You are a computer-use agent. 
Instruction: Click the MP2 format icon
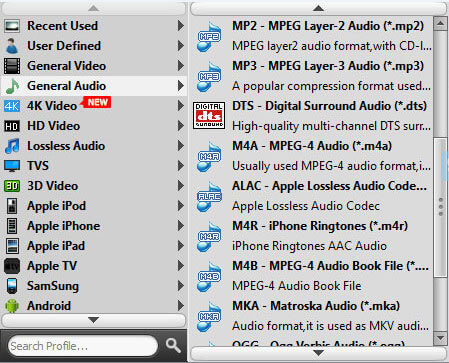point(209,37)
